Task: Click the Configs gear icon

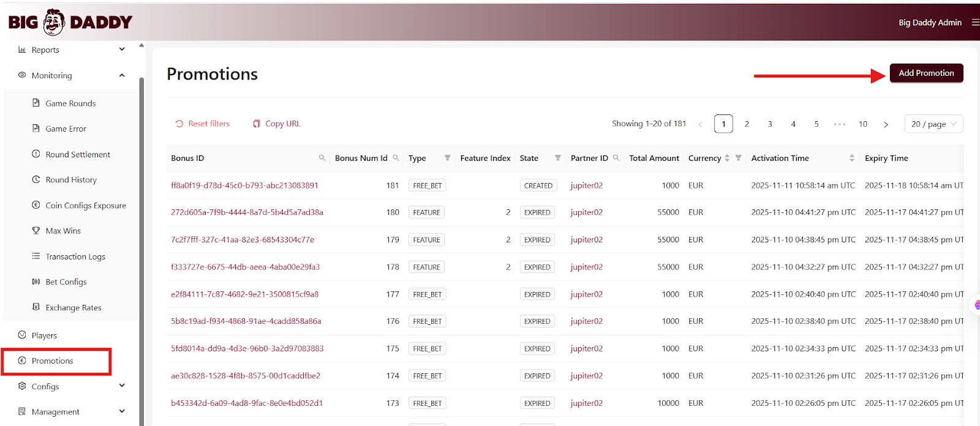Action: click(x=22, y=386)
